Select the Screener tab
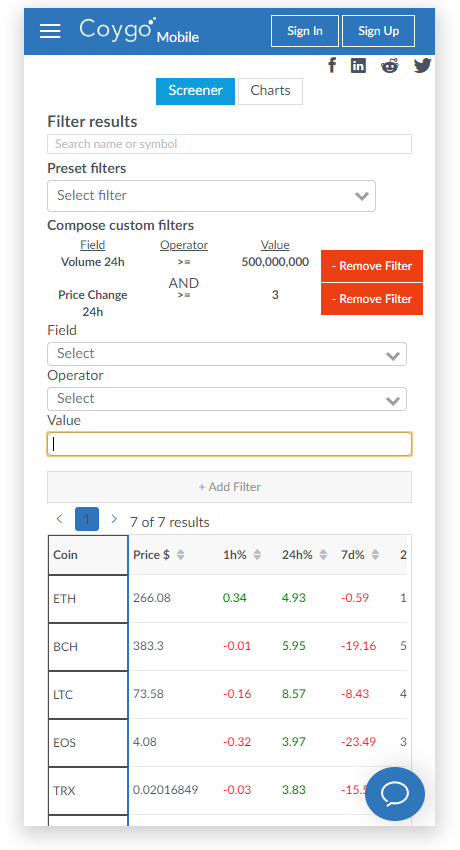Viewport: 460px width, 850px height. click(196, 91)
